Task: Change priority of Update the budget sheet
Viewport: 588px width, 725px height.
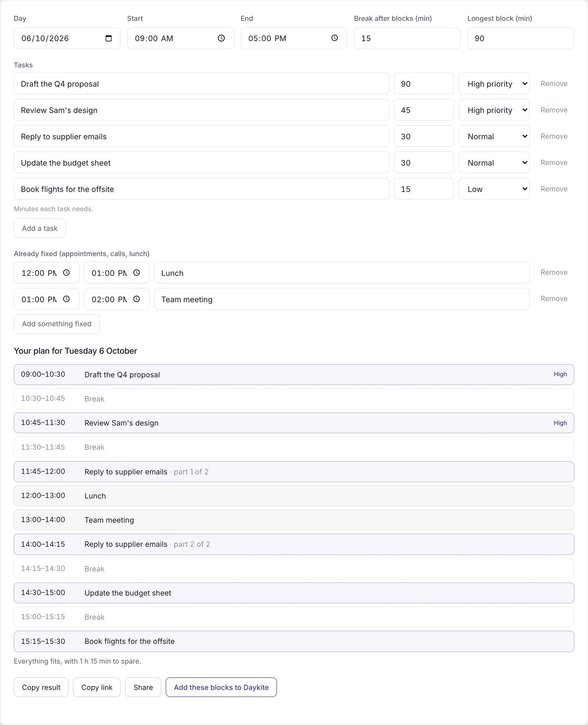Action: (x=494, y=163)
